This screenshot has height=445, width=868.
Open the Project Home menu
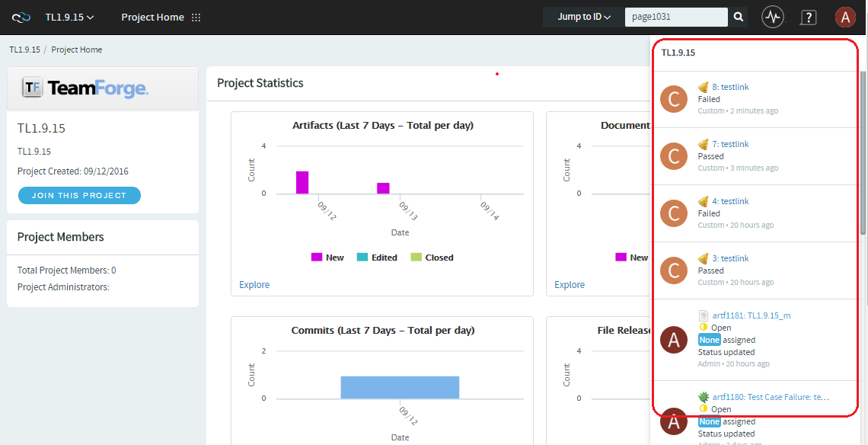(153, 18)
